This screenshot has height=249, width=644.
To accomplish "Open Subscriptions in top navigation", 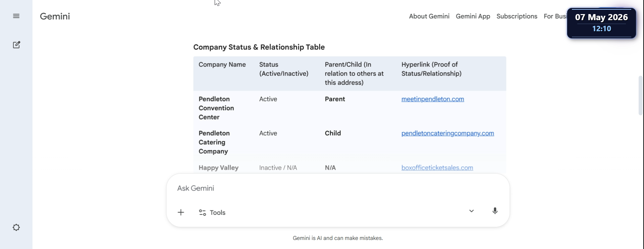I will 517,16.
